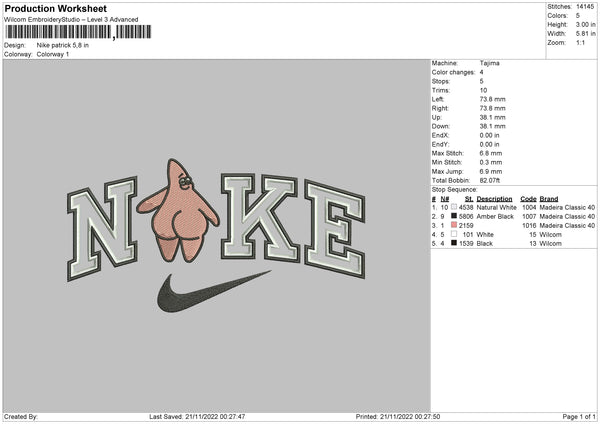Click the 'Page 1 of 1' footer text
Image resolution: width=600 pixels, height=424 pixels.
[579, 417]
